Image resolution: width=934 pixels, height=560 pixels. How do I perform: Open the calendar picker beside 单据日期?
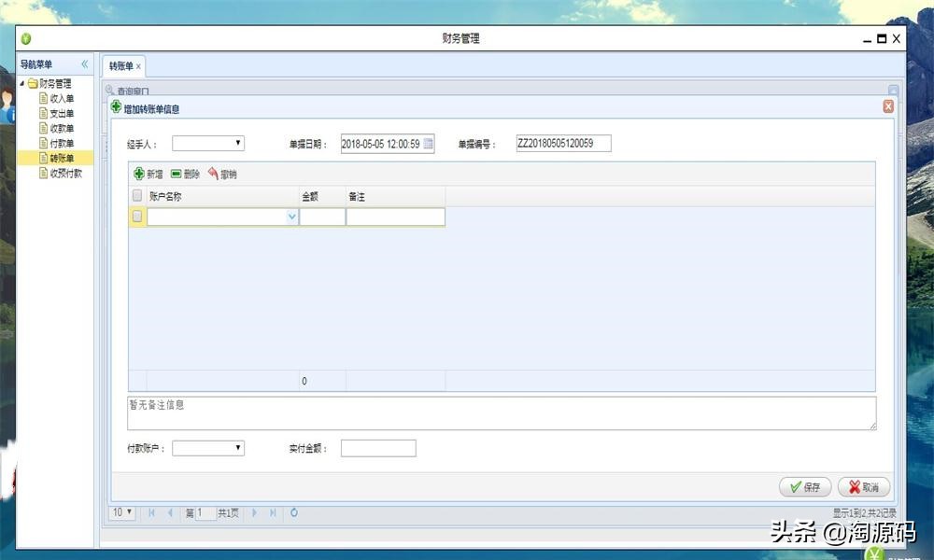[429, 143]
